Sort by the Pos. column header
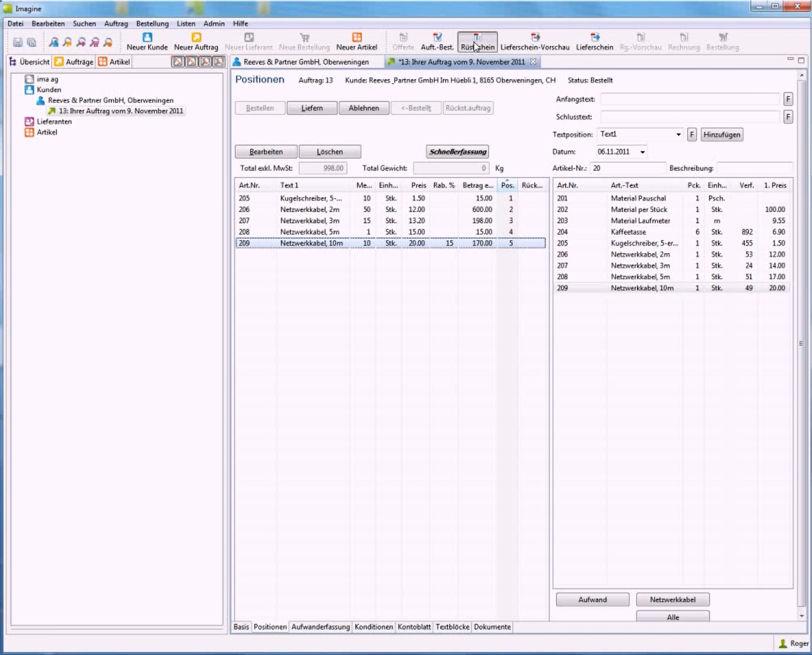Viewport: 812px width, 655px height. coord(507,185)
